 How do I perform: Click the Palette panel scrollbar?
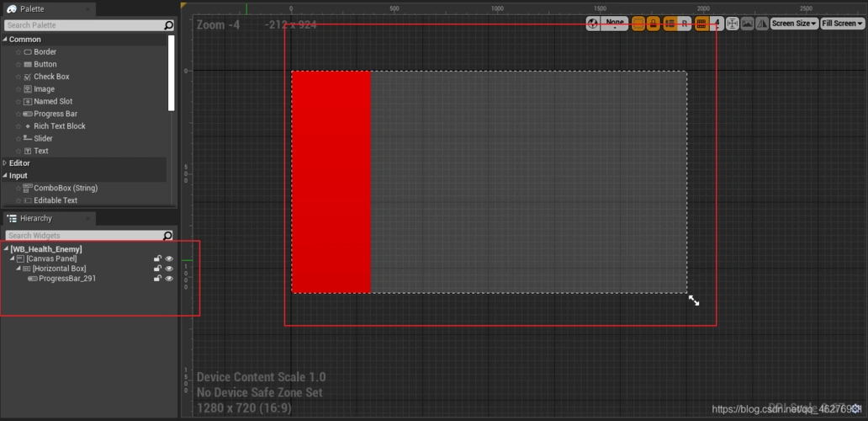[x=172, y=73]
